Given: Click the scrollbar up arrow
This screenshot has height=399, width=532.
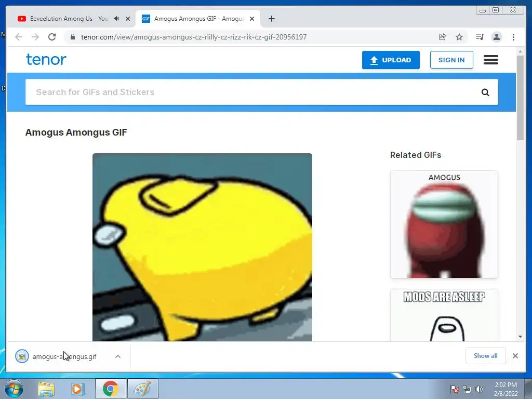Looking at the screenshot, I should (x=521, y=51).
